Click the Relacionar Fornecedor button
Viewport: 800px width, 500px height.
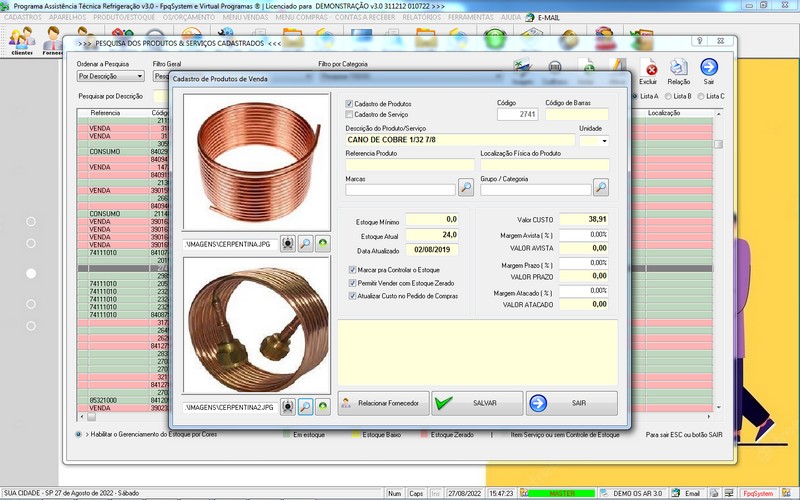click(x=383, y=403)
